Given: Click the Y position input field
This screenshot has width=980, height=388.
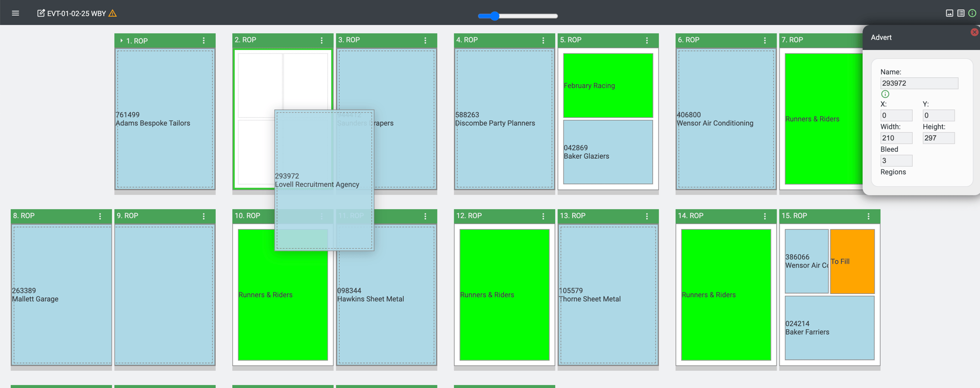Looking at the screenshot, I should pyautogui.click(x=938, y=116).
